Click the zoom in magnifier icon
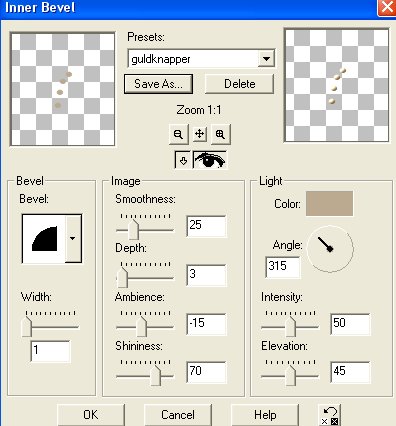 click(220, 134)
